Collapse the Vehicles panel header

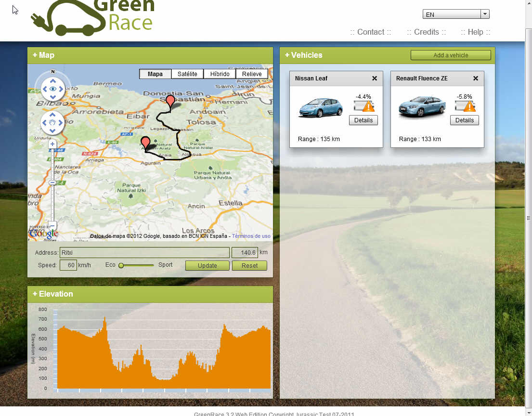pos(304,55)
